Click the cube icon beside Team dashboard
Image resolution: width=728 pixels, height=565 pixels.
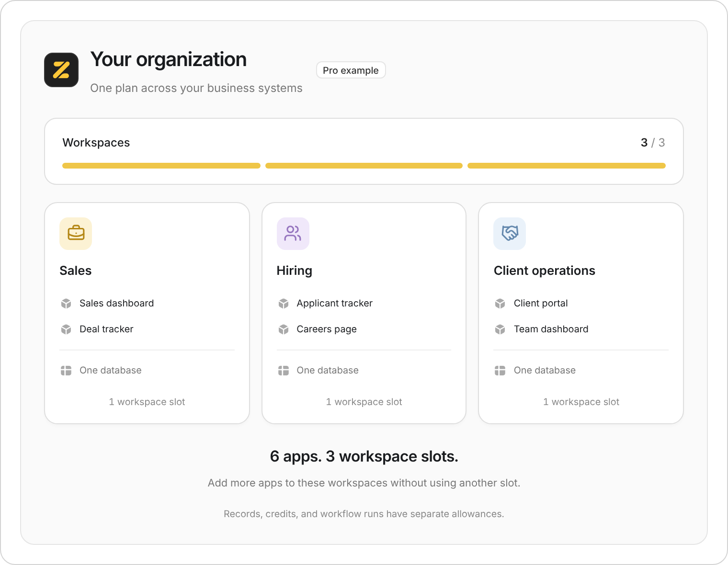coord(500,329)
